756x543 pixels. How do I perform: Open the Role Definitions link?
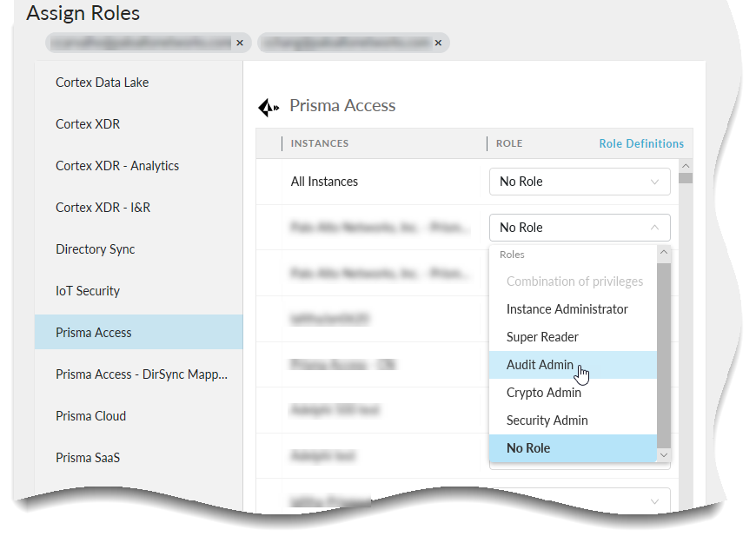coord(640,143)
